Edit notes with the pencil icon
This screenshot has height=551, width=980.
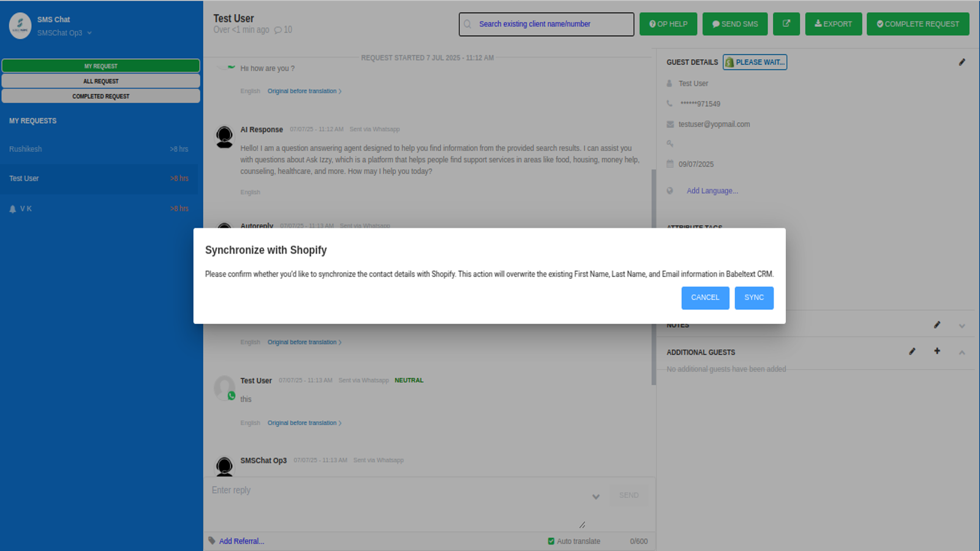pyautogui.click(x=937, y=325)
